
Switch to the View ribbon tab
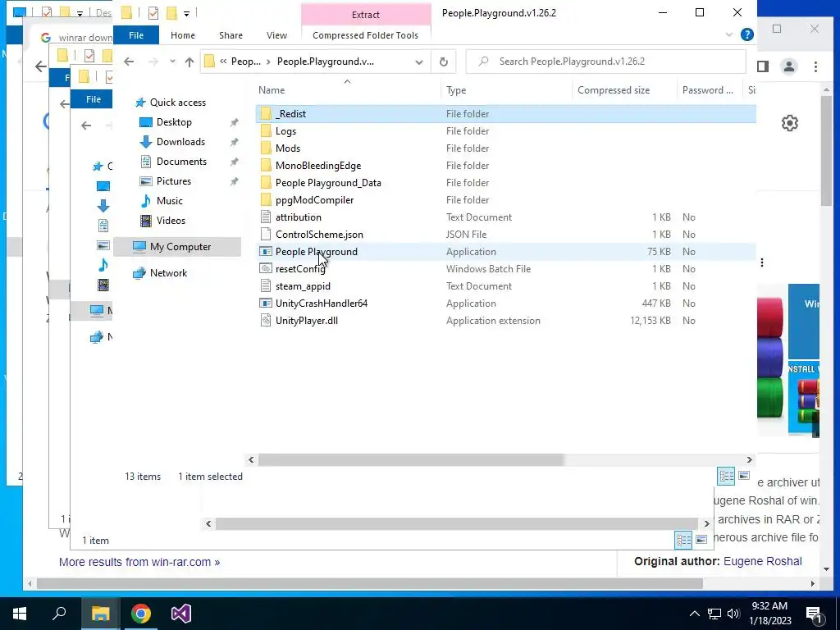pyautogui.click(x=277, y=35)
